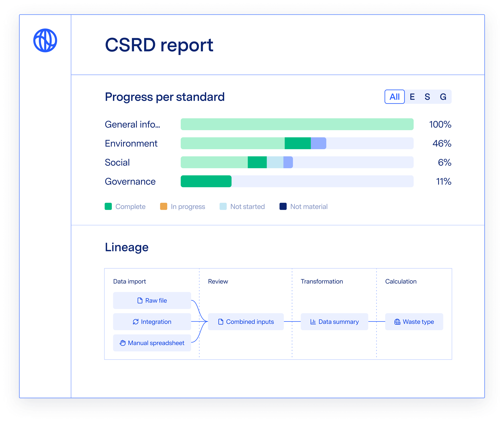Open the Manual spreadsheet node

152,343
